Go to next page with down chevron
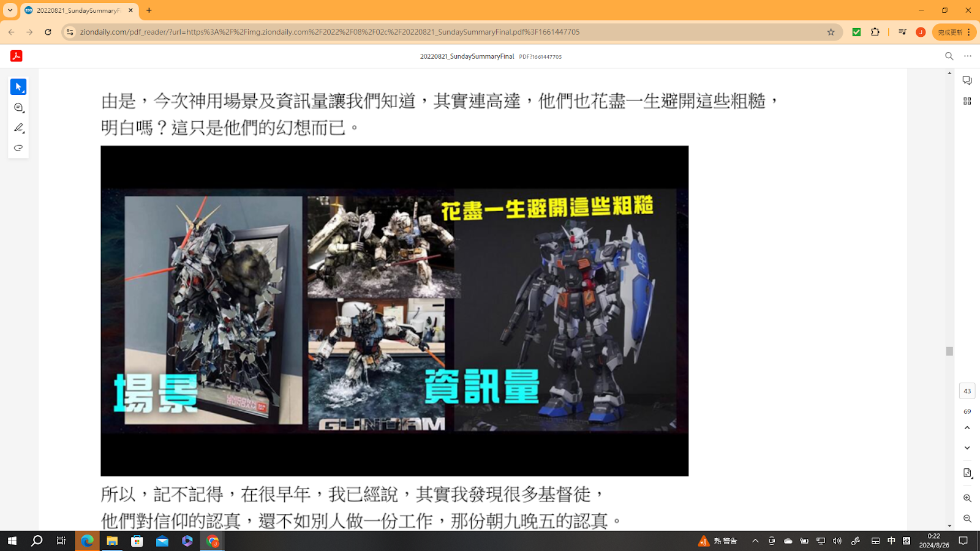Viewport: 980px width, 551px height. pyautogui.click(x=967, y=448)
